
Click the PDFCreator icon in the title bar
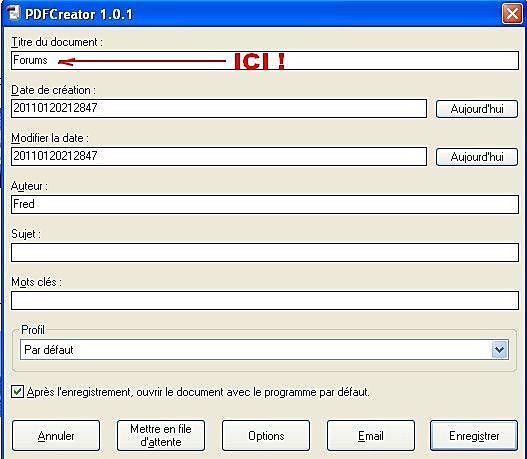tap(13, 13)
